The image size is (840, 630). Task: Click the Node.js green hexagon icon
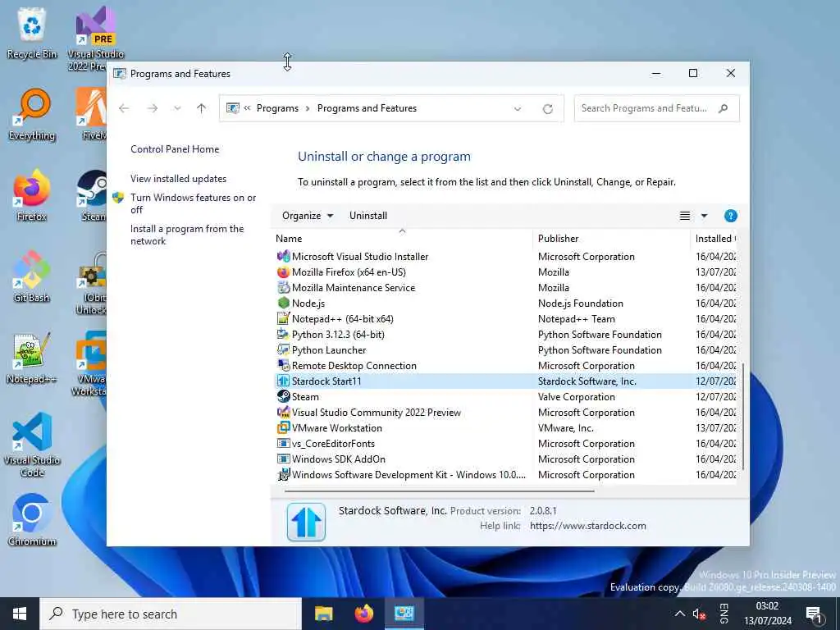[283, 304]
